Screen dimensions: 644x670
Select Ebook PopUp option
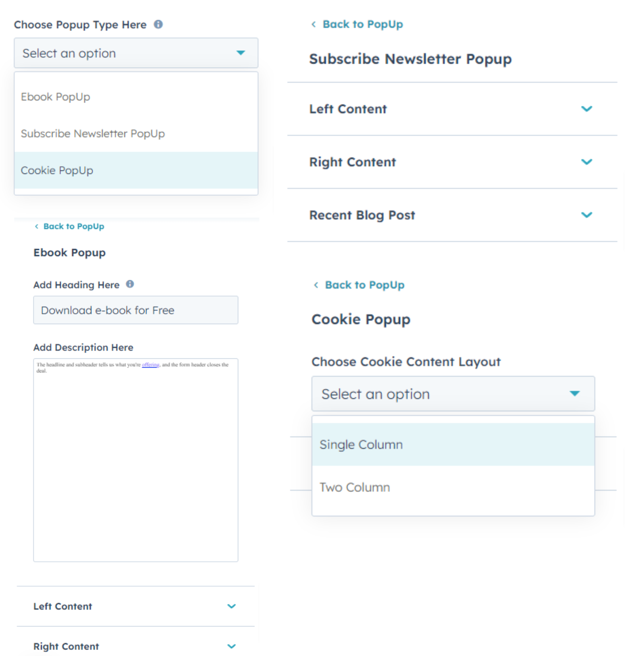coord(56,97)
